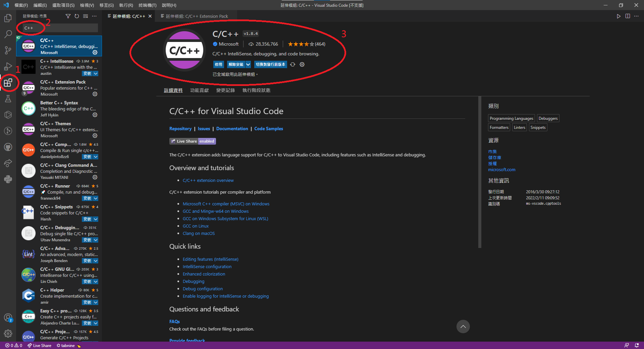Open the Testing flask icon
Image resolution: width=644 pixels, height=349 pixels.
pyautogui.click(x=8, y=99)
